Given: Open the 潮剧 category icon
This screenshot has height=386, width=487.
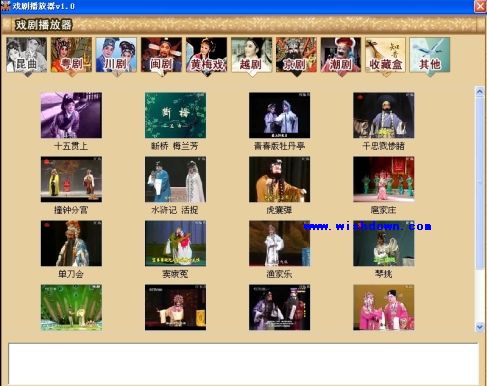Looking at the screenshot, I should (x=341, y=55).
